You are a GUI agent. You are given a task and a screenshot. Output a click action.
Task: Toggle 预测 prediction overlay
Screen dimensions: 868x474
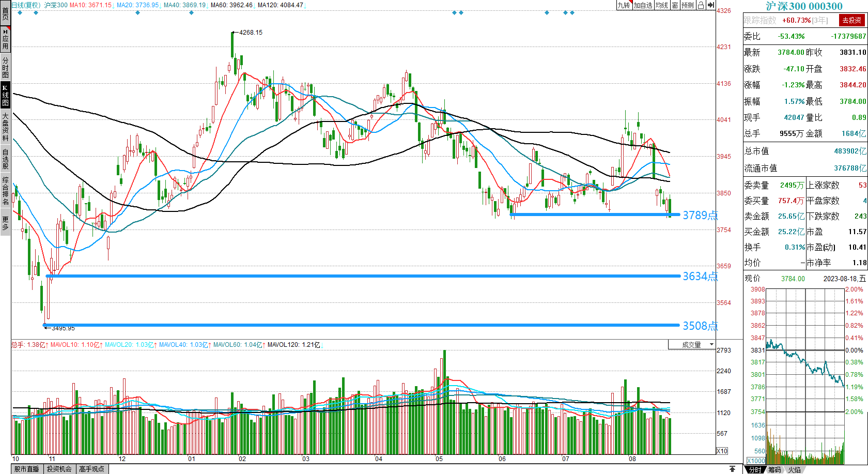pos(688,5)
